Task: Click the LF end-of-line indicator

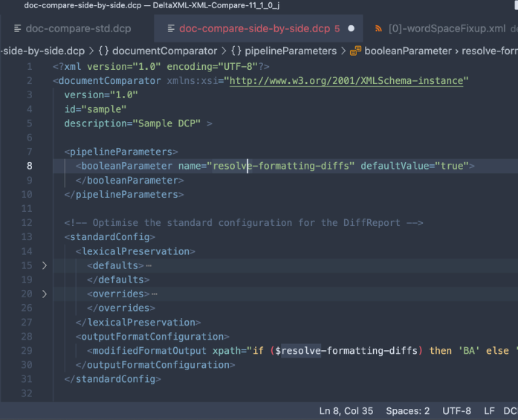Action: (x=489, y=410)
